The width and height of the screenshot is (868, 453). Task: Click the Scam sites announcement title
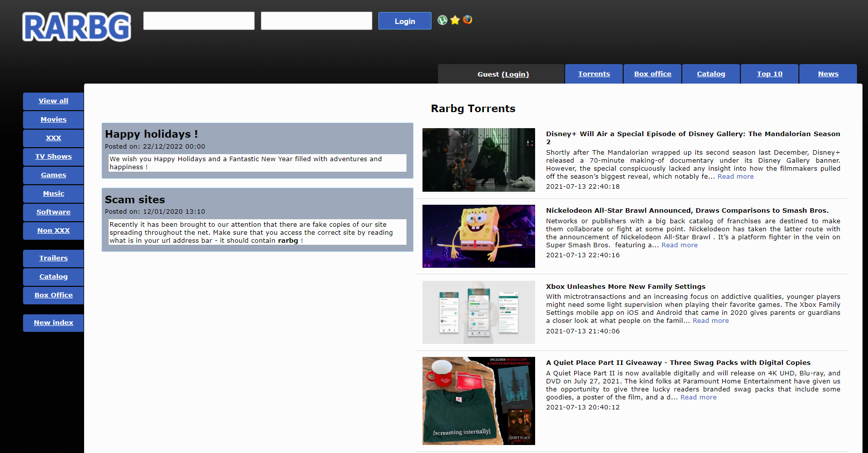[x=135, y=200]
